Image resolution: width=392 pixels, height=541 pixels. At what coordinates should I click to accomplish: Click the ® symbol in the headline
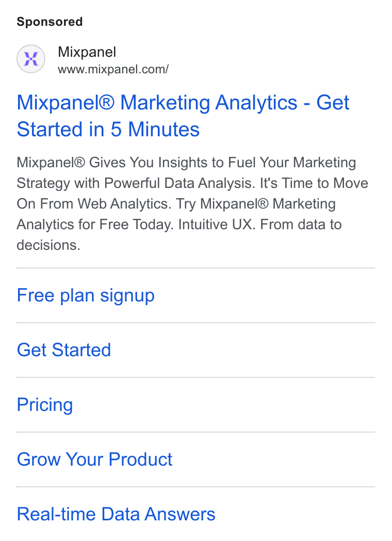click(107, 103)
